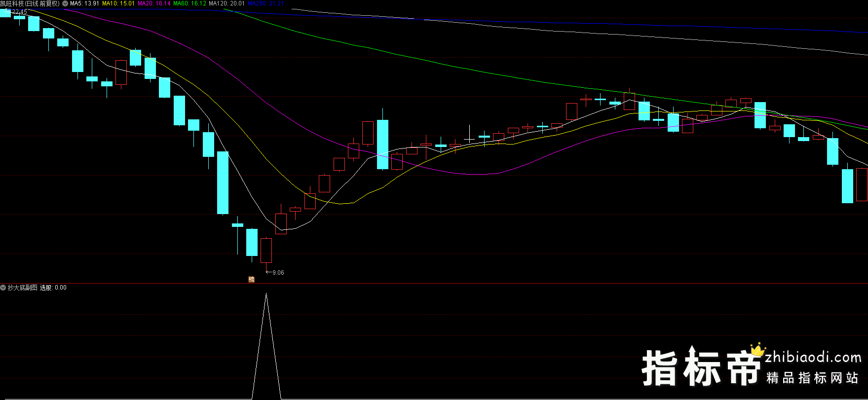Click the MA5: 13.91 label
The image size is (868, 400).
[84, 3]
